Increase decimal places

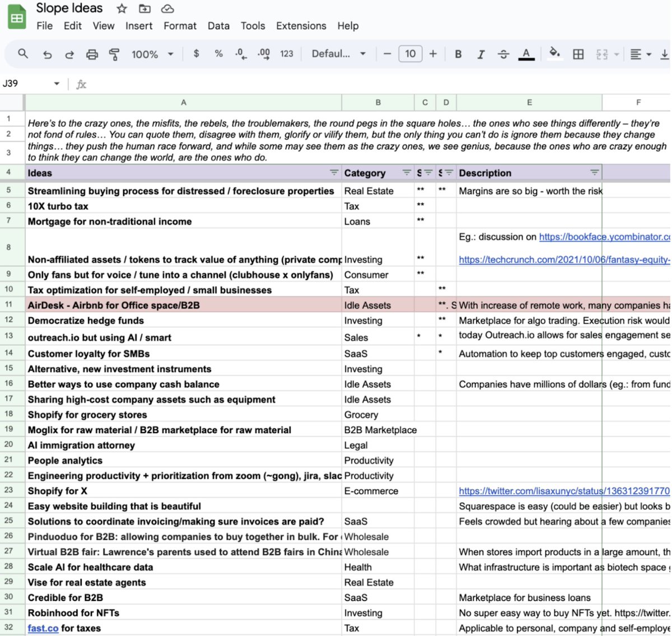click(x=264, y=54)
